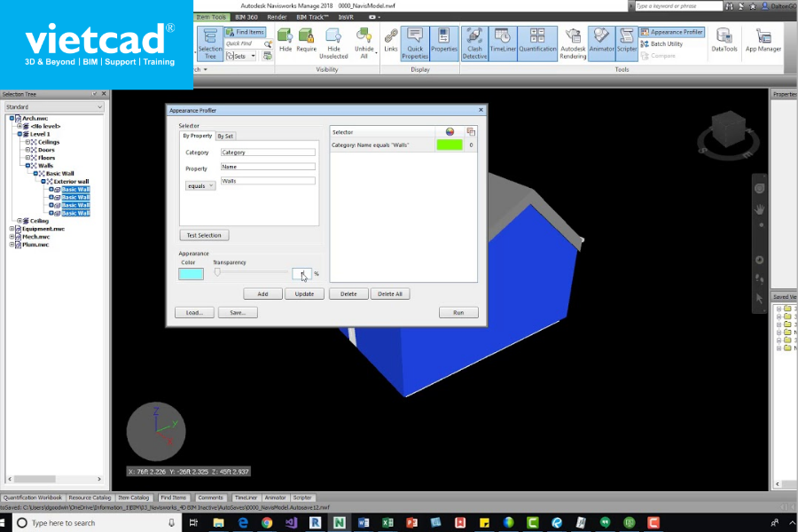Switch to By Set tab
This screenshot has height=532, width=798.
tap(225, 136)
